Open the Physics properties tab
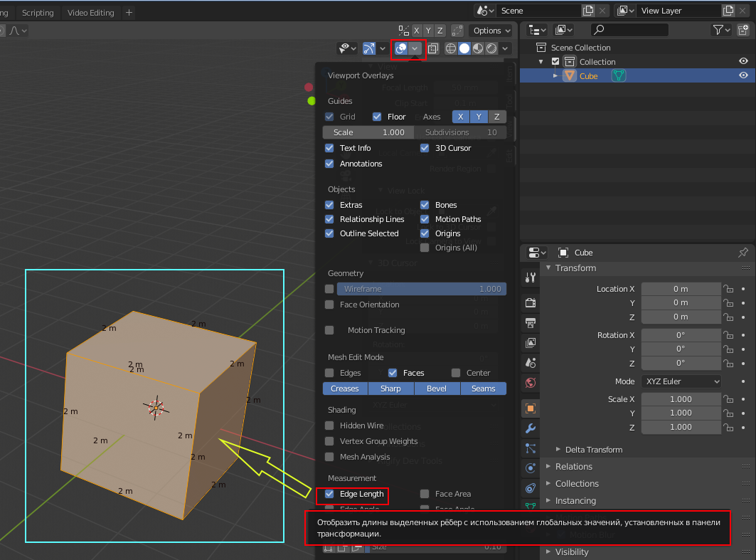This screenshot has height=560, width=756. (x=531, y=468)
